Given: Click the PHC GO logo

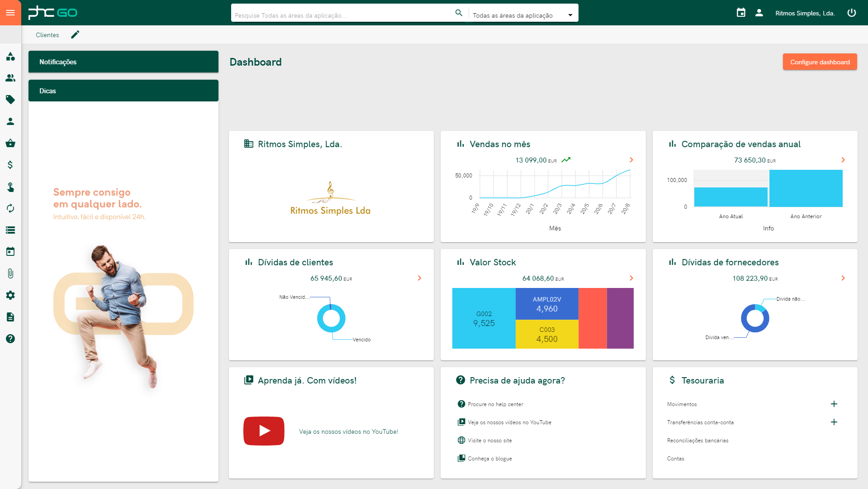Looking at the screenshot, I should [x=53, y=13].
